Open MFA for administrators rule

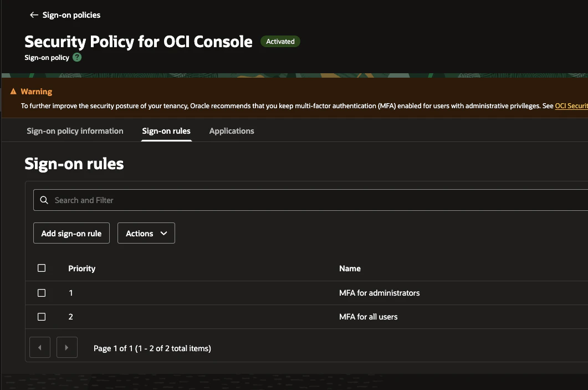coord(380,293)
